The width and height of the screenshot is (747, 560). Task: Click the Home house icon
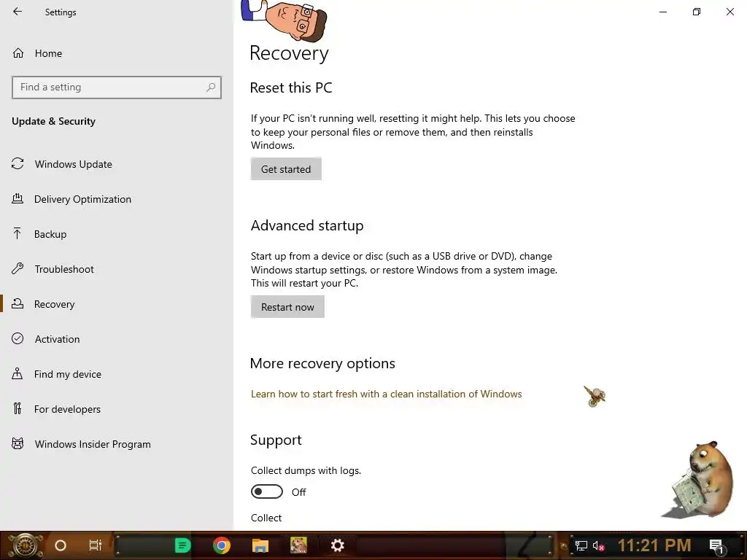click(x=18, y=52)
